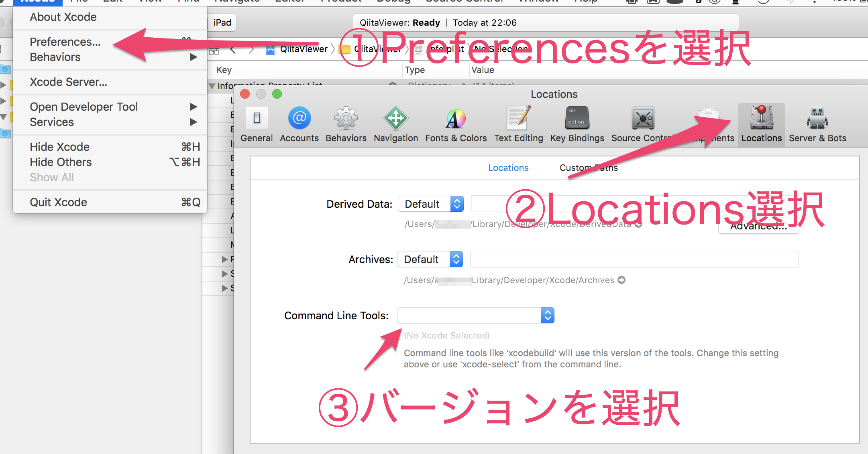
Task: Go back in the editor navigation history
Action: 233,50
